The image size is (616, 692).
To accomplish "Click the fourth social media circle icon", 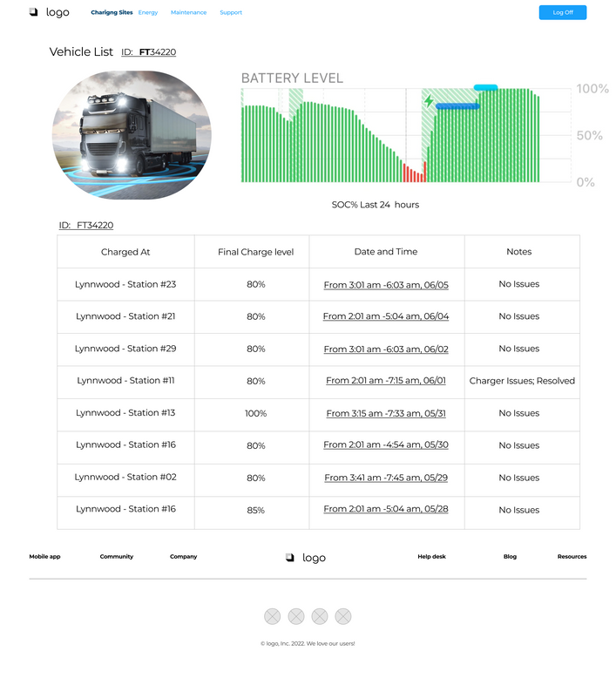I will tap(343, 616).
